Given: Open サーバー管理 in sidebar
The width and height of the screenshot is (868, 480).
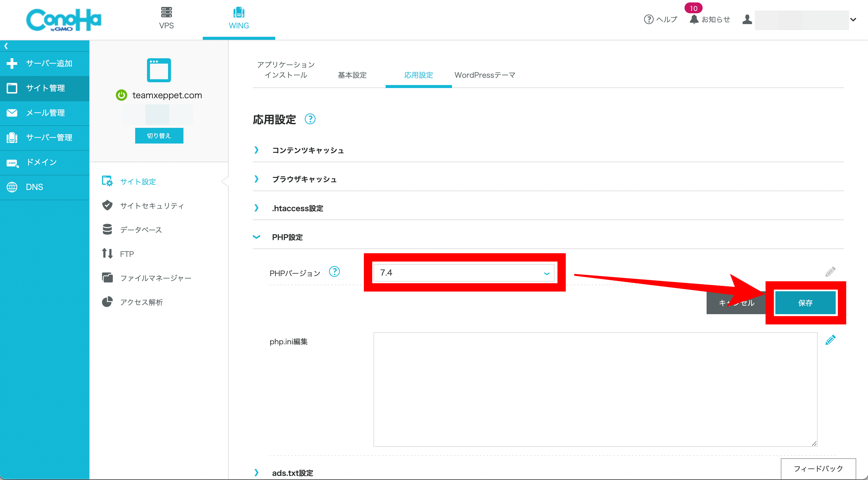Looking at the screenshot, I should pyautogui.click(x=44, y=137).
